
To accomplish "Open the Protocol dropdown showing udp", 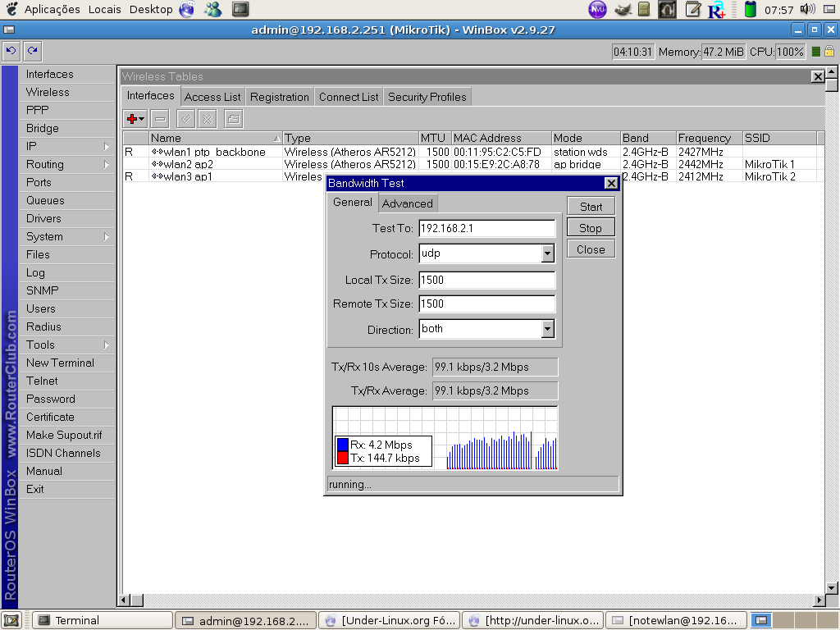I will 547,254.
